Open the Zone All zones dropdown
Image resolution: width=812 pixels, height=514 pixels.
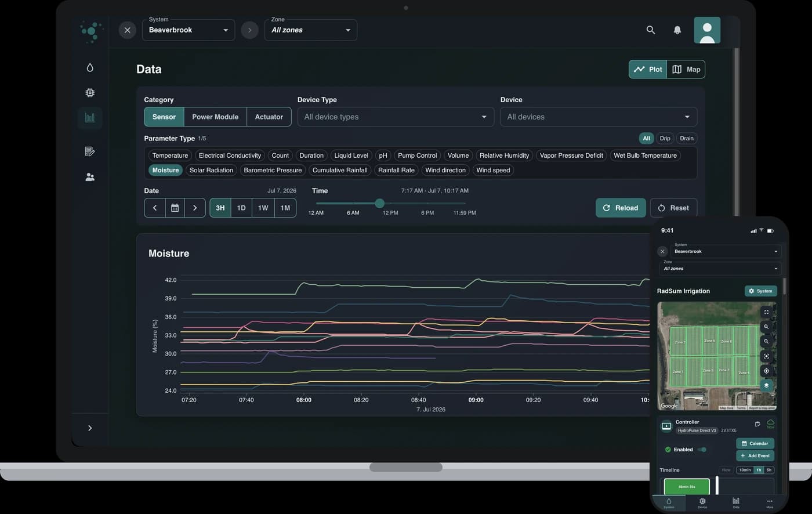pyautogui.click(x=311, y=30)
